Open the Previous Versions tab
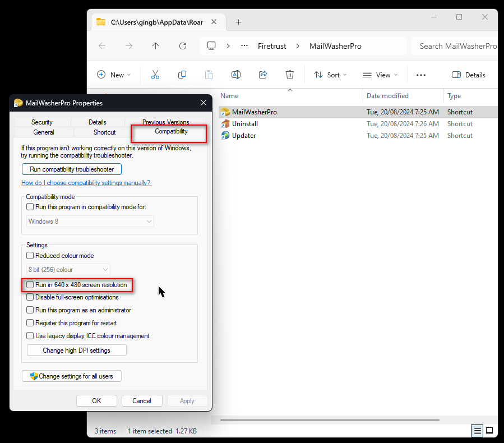 pyautogui.click(x=165, y=122)
